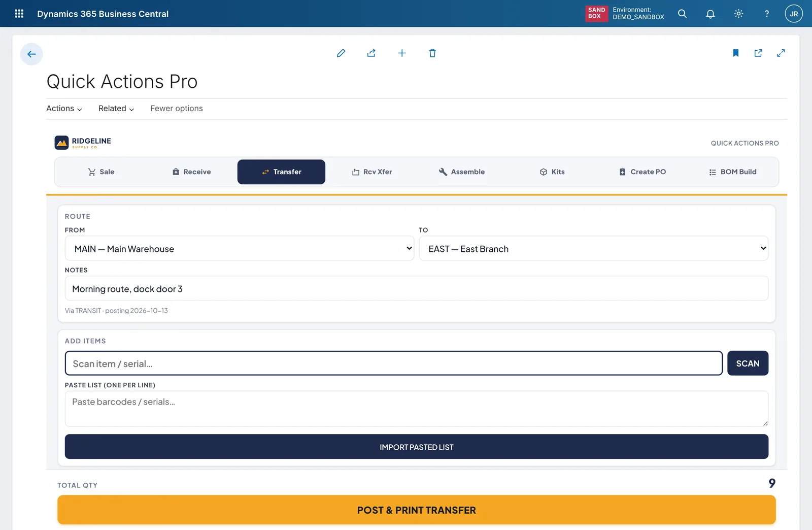Toggle the bookmark icon
The image size is (812, 530).
click(736, 53)
